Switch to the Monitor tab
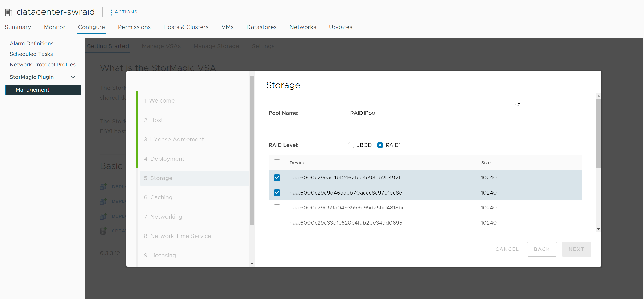Viewport: 644px width, 299px height. 55,27
